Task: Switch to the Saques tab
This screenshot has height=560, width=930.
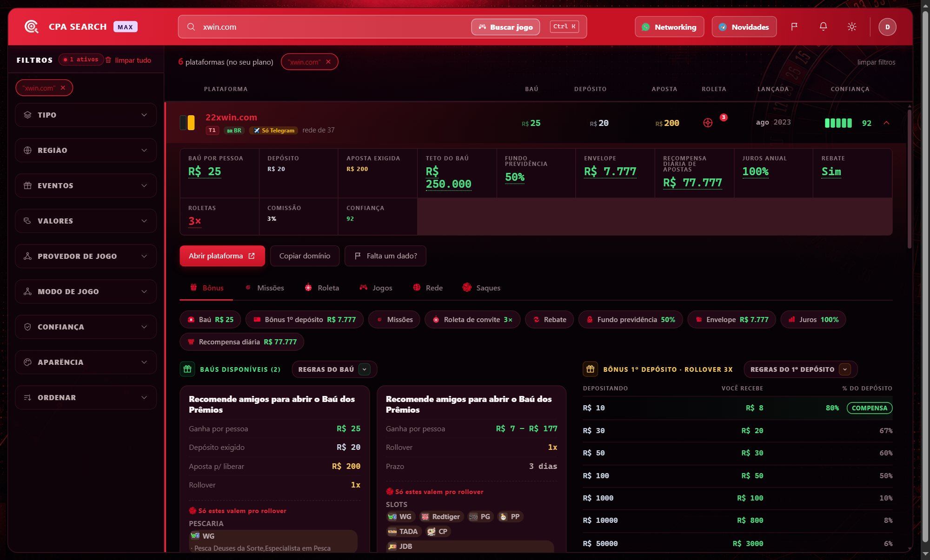Action: point(482,288)
